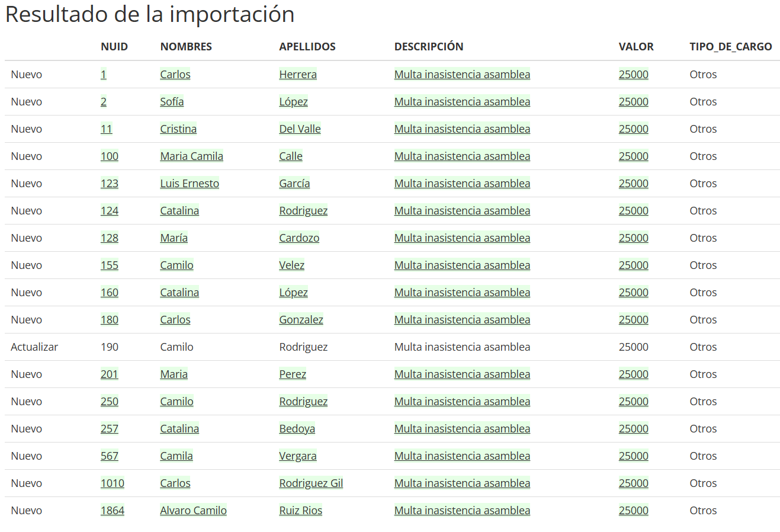Screen dimensions: 780x532
Task: Click the Cardozo surname link
Action: [x=299, y=238]
